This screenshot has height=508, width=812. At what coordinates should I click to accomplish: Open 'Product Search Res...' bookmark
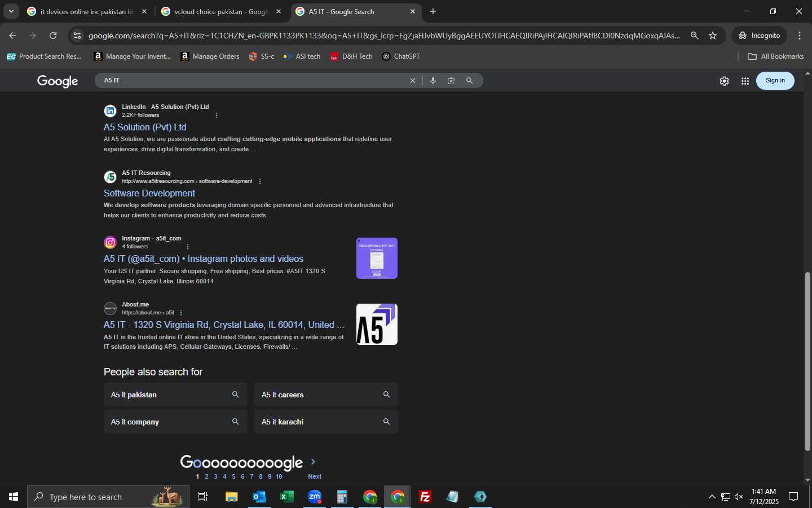pos(44,56)
